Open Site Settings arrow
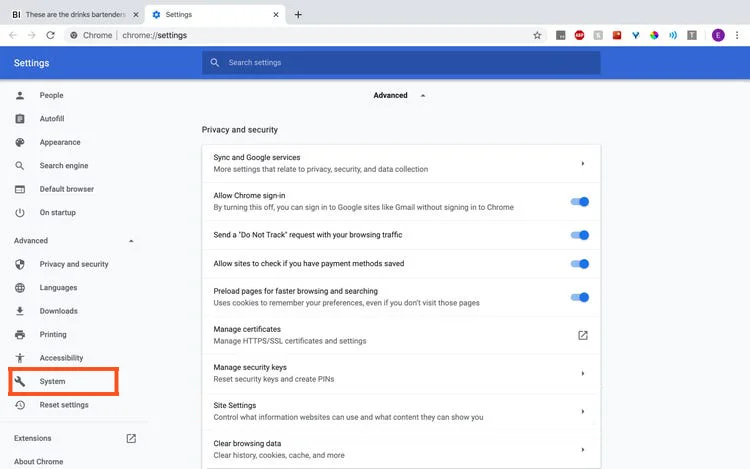Image resolution: width=750 pixels, height=469 pixels. (x=583, y=412)
